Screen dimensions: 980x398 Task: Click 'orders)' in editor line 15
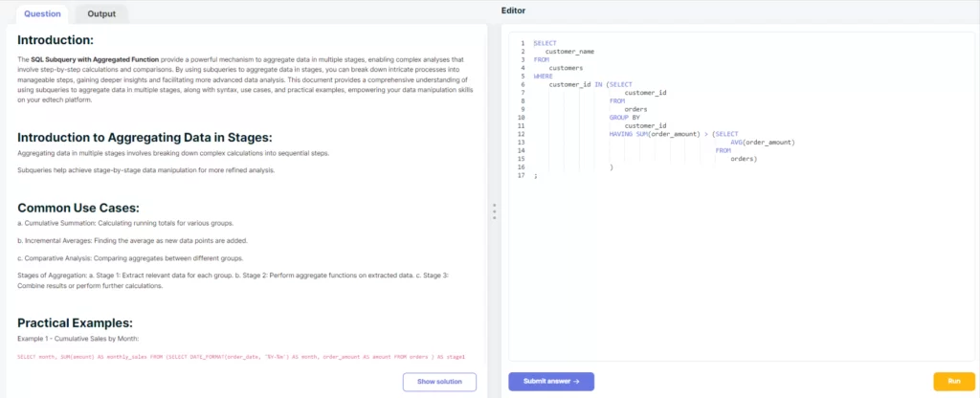point(744,159)
